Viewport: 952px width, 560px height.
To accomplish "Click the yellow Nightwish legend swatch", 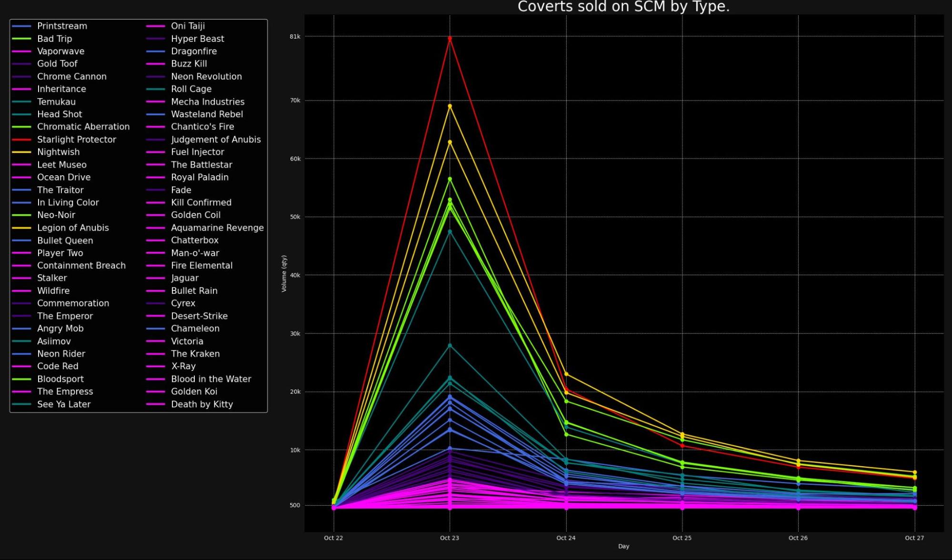I will coord(21,151).
